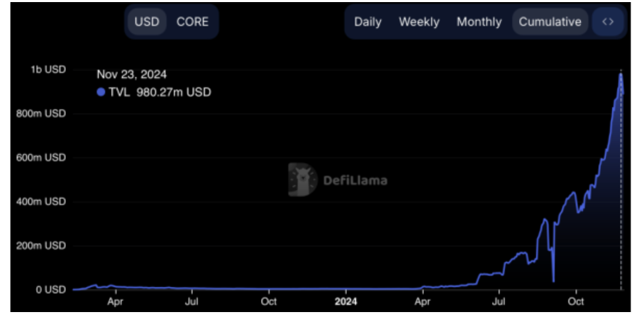This screenshot has width=644, height=319.
Task: Click the blue TVL legend dot
Action: [x=101, y=92]
